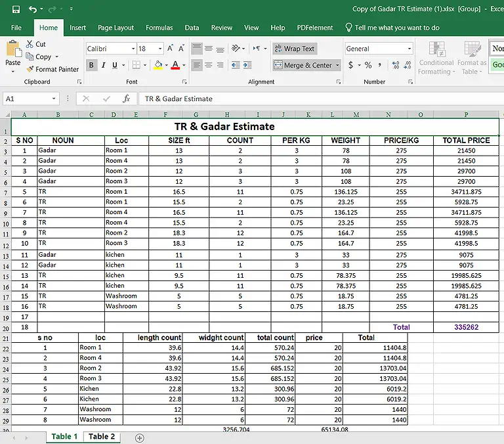Image resolution: width=504 pixels, height=444 pixels.
Task: Toggle Underline formatting
Action: pyautogui.click(x=115, y=65)
